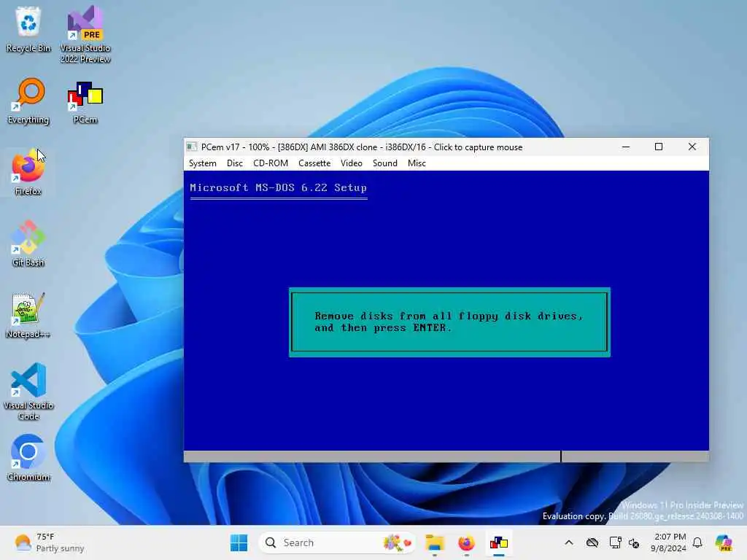
Task: Open the Sound menu
Action: click(385, 163)
